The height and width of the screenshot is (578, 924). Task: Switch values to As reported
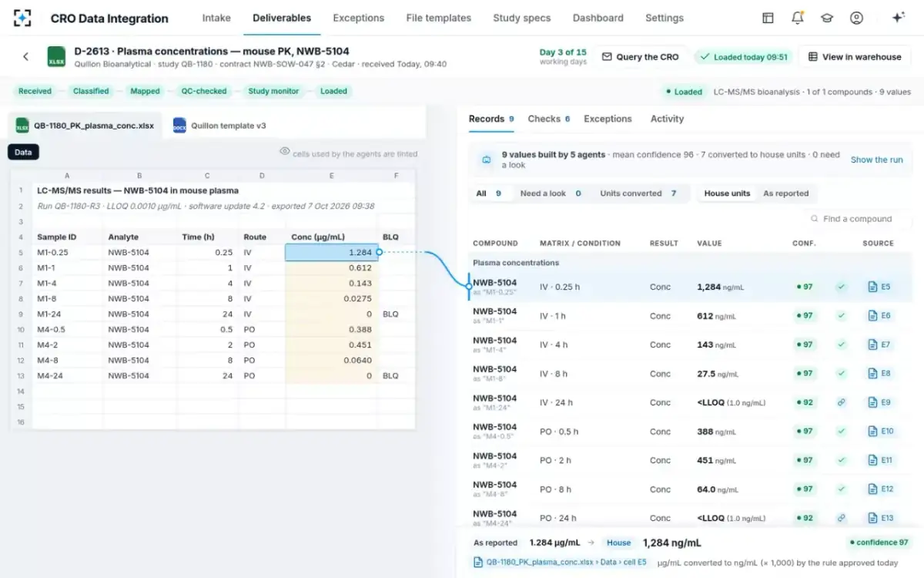click(785, 193)
